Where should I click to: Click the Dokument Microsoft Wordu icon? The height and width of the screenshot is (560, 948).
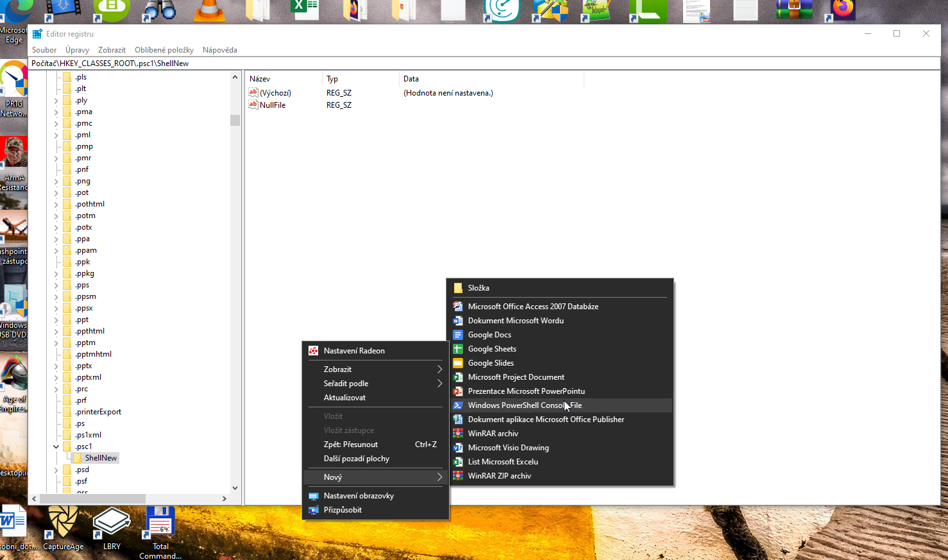pos(458,321)
